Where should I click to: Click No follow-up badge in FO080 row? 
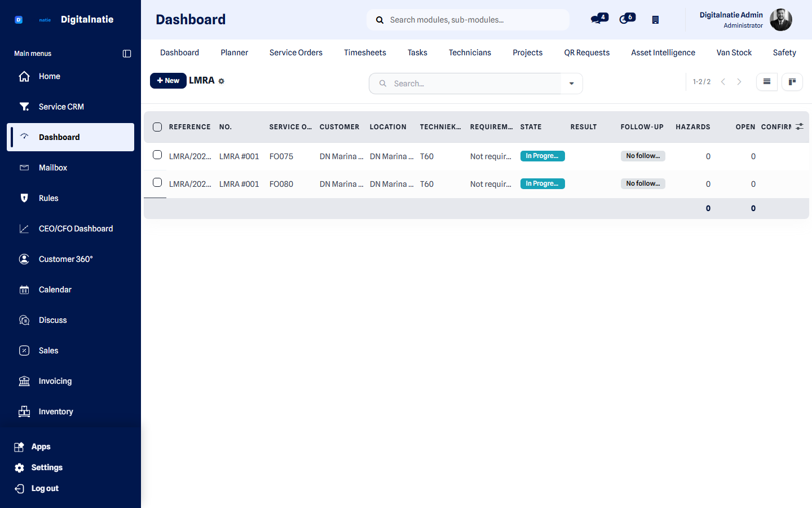pos(643,183)
